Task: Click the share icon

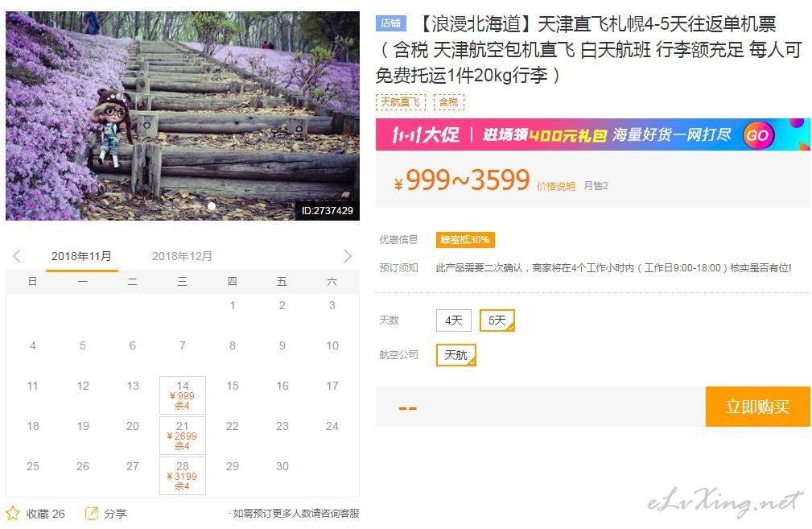Action: tap(91, 514)
